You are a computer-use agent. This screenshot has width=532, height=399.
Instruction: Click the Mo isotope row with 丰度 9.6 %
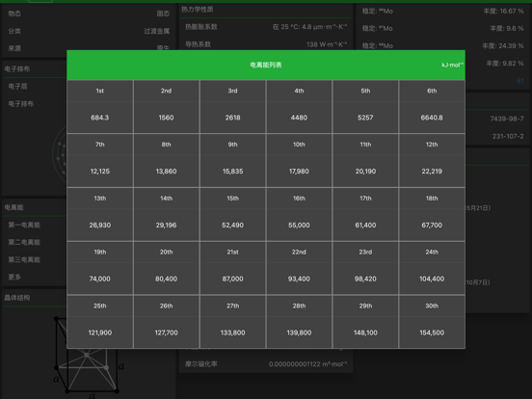(442, 29)
